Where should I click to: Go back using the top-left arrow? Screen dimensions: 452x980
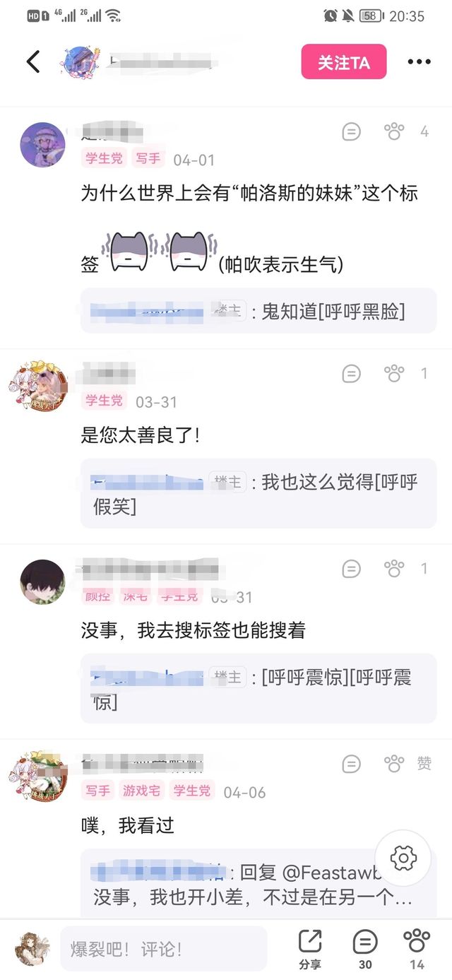[x=33, y=61]
